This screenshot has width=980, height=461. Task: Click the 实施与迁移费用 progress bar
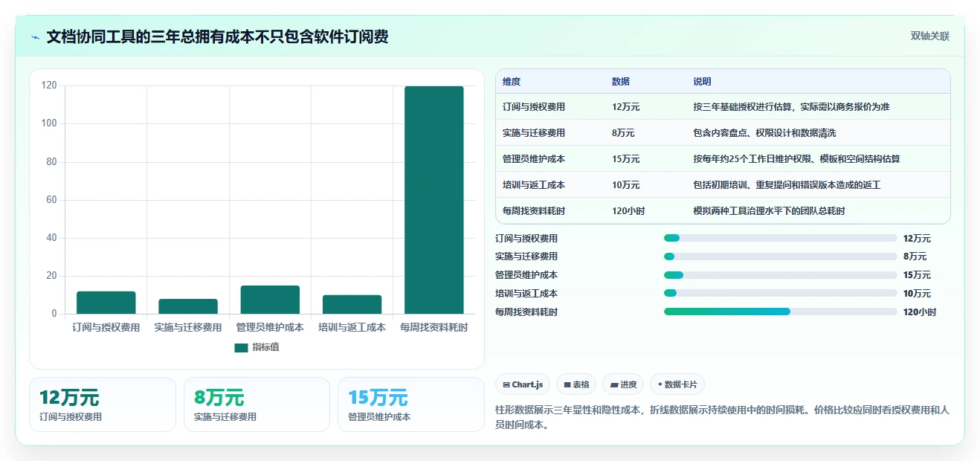[x=780, y=257]
